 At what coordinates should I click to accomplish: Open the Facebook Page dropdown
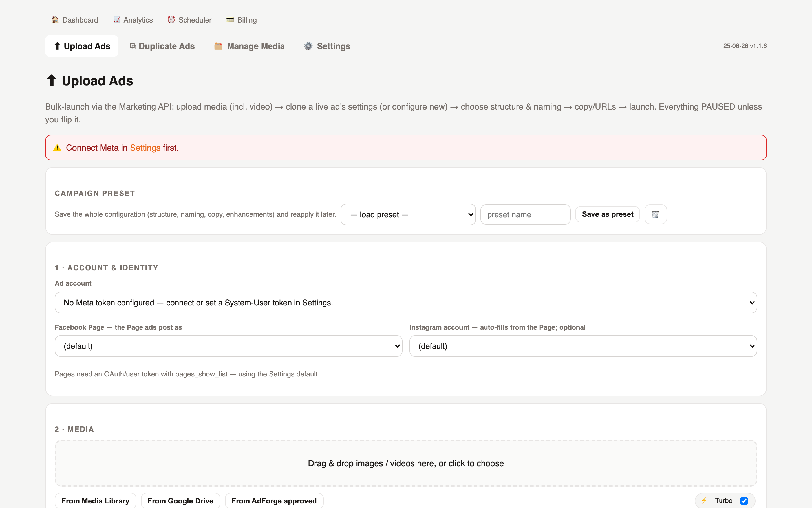(x=228, y=346)
